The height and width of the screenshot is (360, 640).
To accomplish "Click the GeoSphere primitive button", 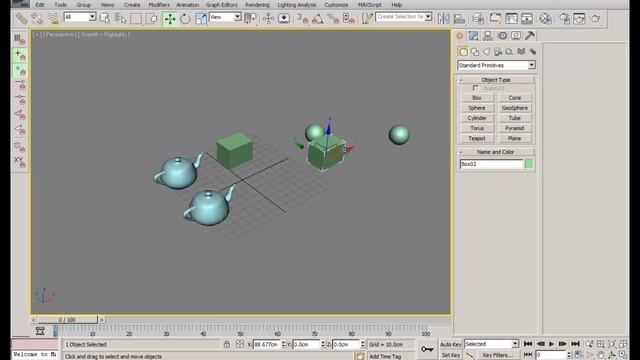I will tap(515, 108).
